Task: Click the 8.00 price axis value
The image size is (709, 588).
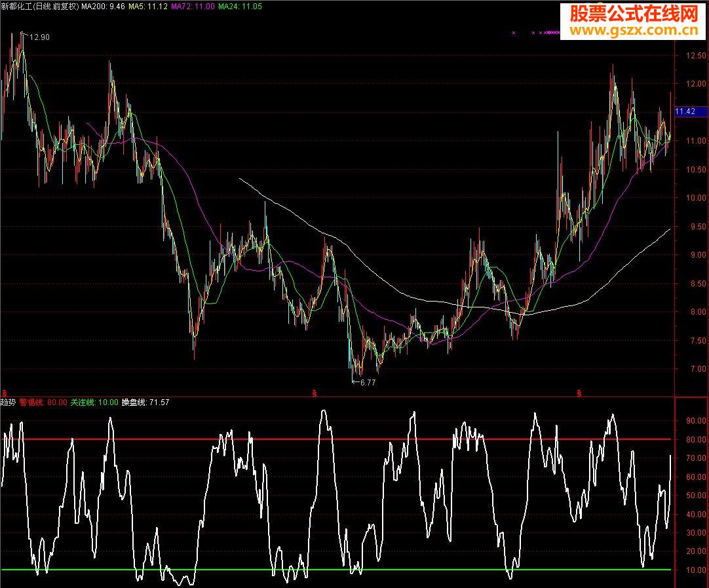Action: (697, 311)
